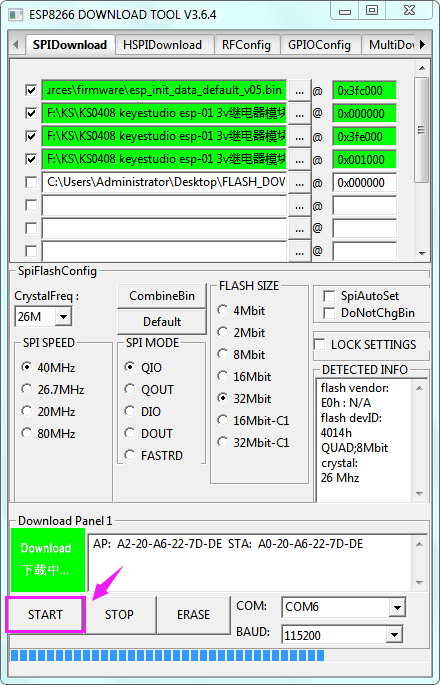Click the CombineBin button

(162, 296)
